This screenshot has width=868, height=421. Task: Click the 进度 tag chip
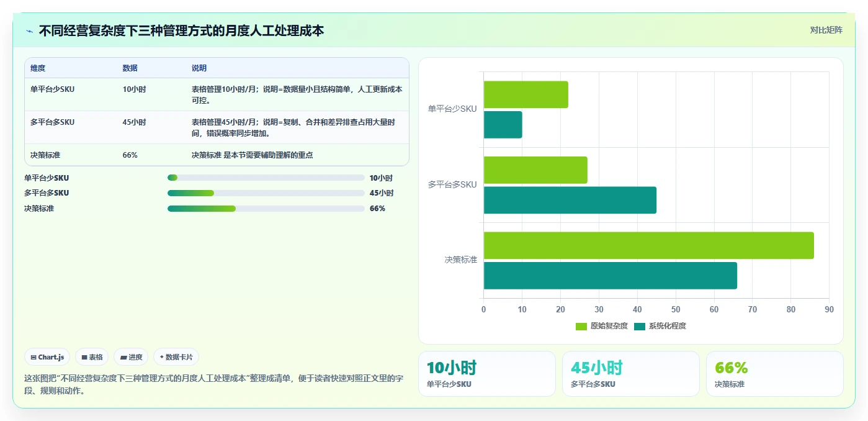point(131,357)
